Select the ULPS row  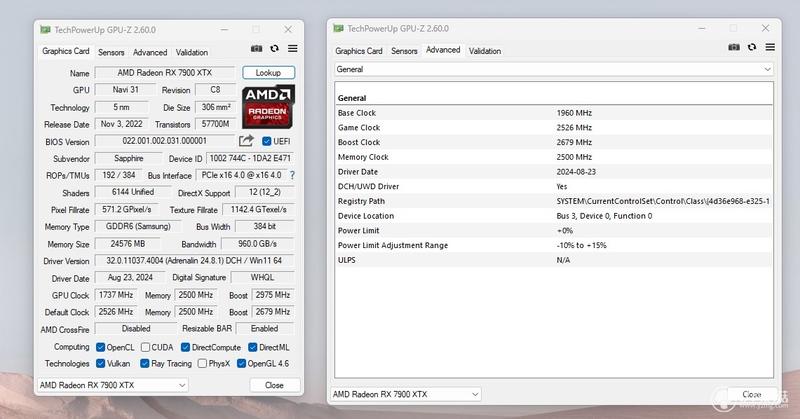pos(554,260)
